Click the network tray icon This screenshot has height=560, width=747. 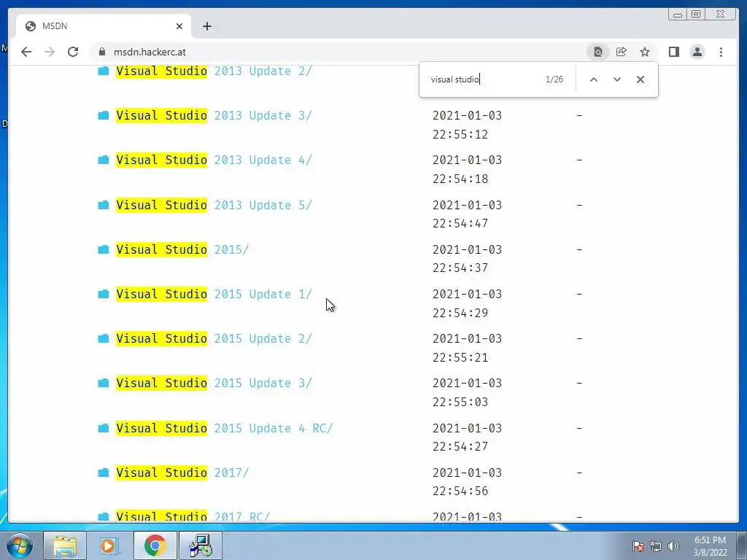pyautogui.click(x=656, y=546)
